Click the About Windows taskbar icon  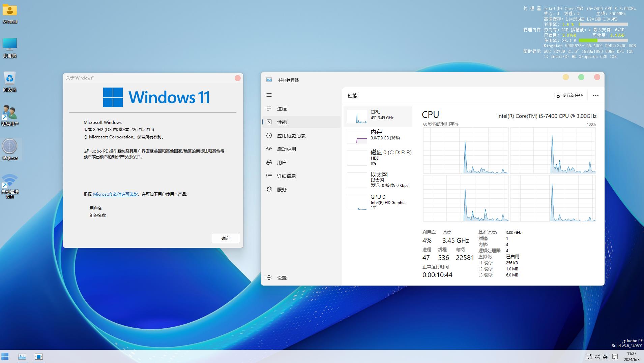point(39,357)
